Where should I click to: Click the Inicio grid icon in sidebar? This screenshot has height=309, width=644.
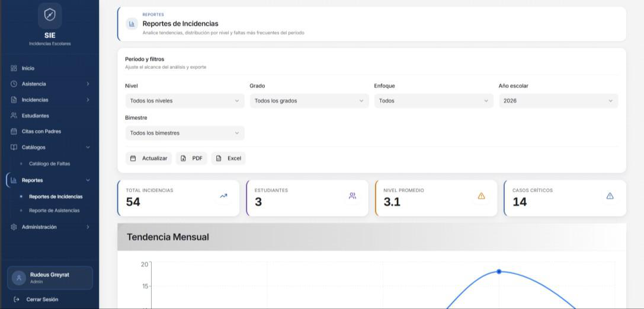pos(14,68)
